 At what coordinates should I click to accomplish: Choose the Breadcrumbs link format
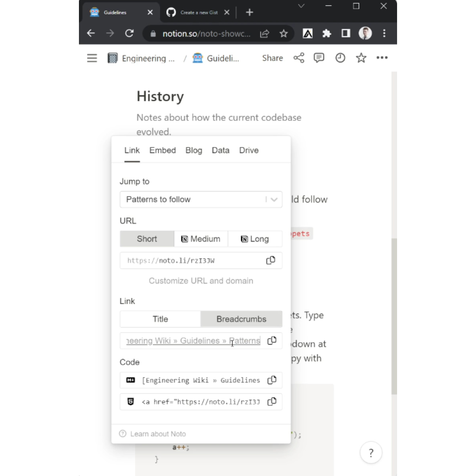(x=241, y=319)
